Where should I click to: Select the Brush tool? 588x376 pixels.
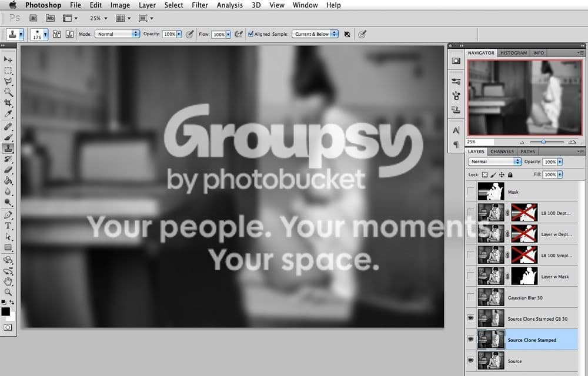(8, 137)
